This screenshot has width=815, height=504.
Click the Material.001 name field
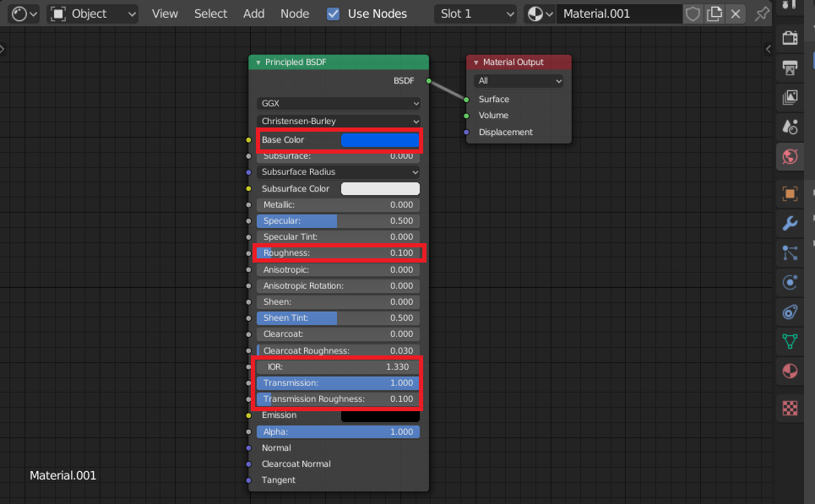click(618, 14)
